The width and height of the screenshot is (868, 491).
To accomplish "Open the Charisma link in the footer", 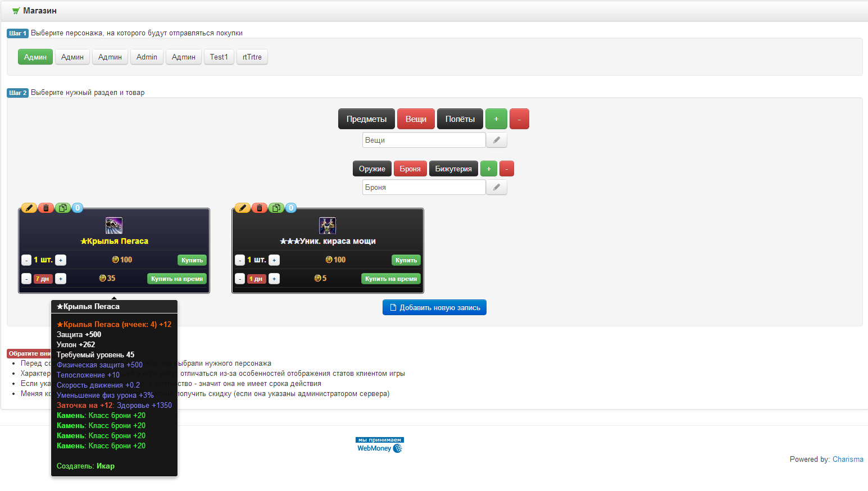I will coord(848,459).
